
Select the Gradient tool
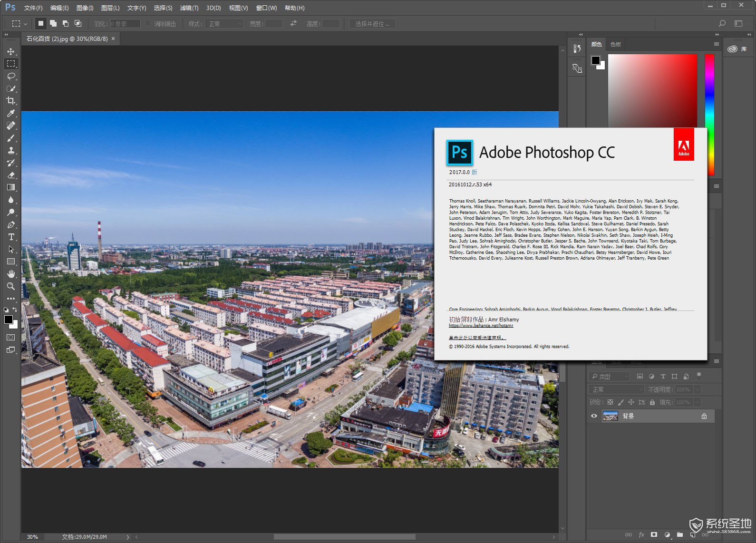(11, 187)
